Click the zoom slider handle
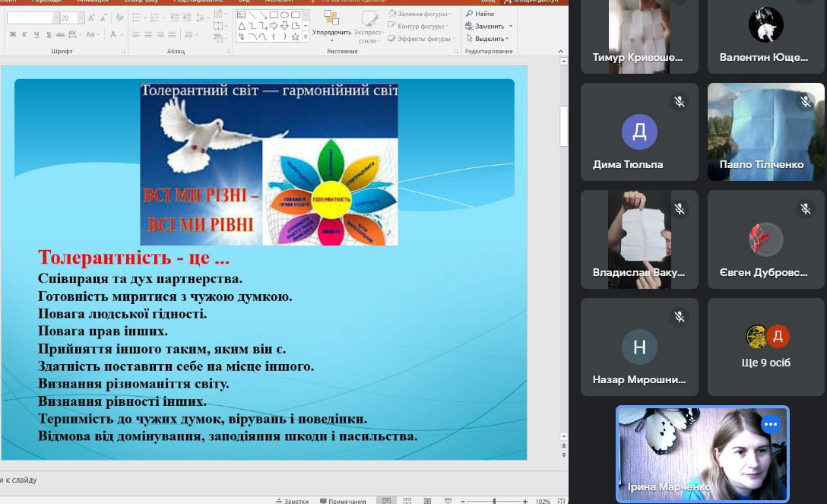 (494, 501)
